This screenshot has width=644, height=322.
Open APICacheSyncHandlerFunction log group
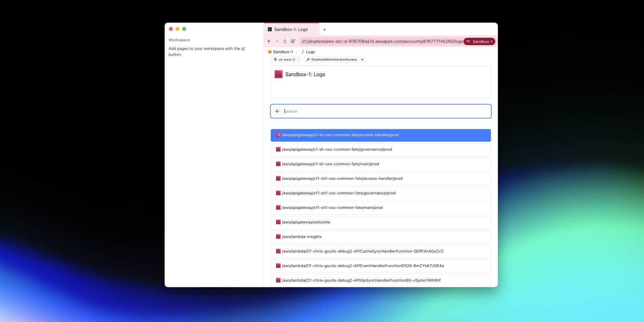pyautogui.click(x=381, y=251)
